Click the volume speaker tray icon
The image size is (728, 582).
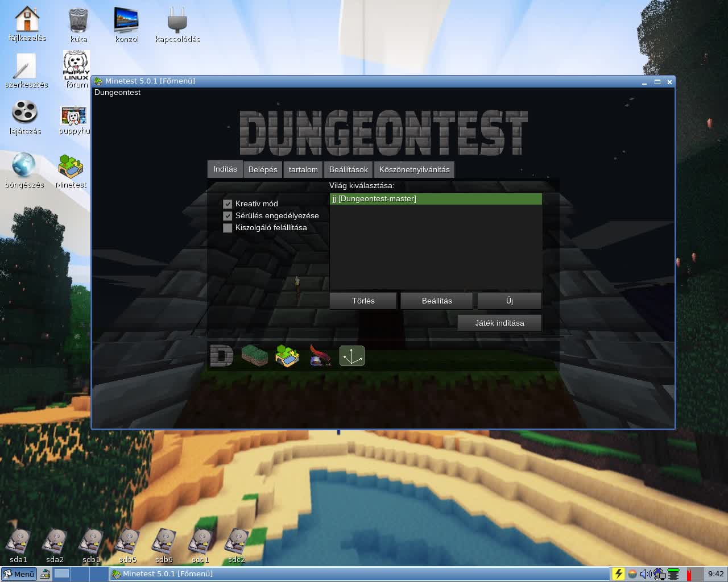[646, 574]
